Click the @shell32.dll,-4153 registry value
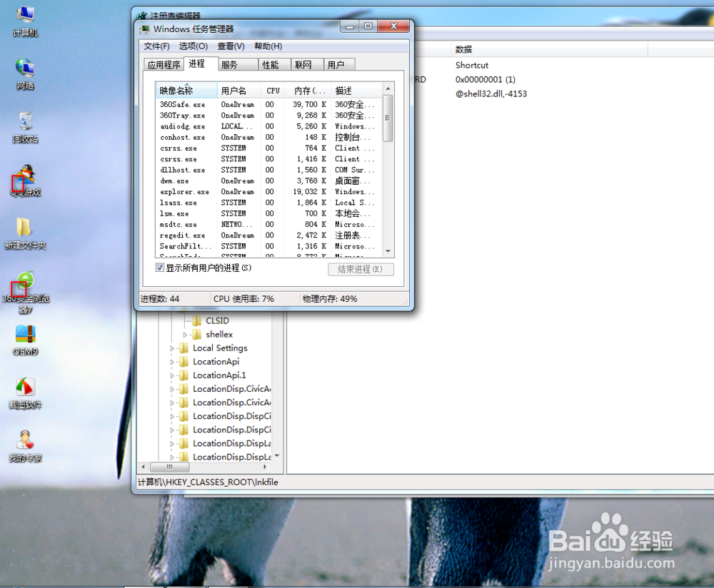714x588 pixels. (x=491, y=93)
